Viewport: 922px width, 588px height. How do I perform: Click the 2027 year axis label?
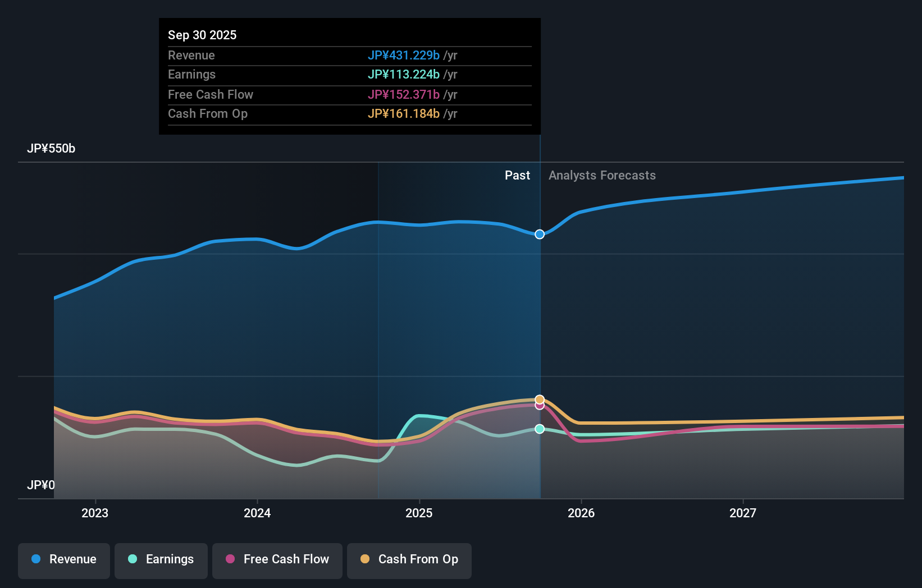click(743, 513)
